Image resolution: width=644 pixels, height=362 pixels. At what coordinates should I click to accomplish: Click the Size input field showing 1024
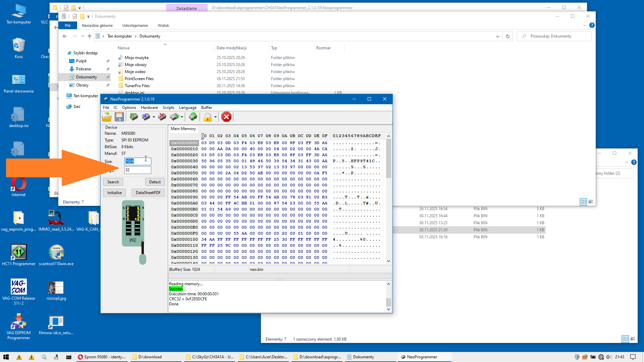[x=138, y=161]
